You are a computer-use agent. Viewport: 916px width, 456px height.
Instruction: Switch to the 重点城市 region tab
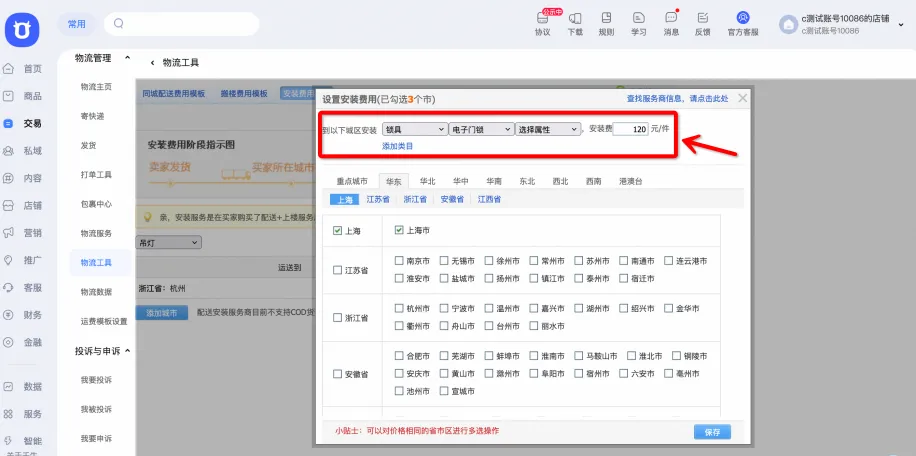352,182
